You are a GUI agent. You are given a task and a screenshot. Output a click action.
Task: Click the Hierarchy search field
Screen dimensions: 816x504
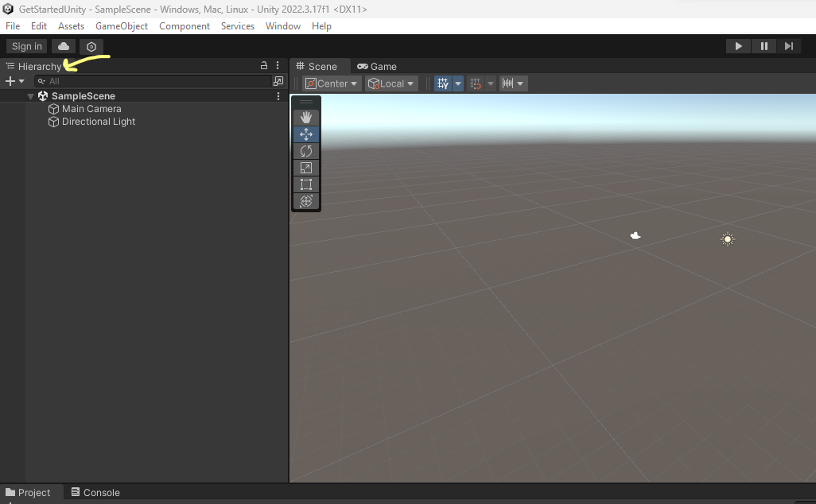[153, 81]
